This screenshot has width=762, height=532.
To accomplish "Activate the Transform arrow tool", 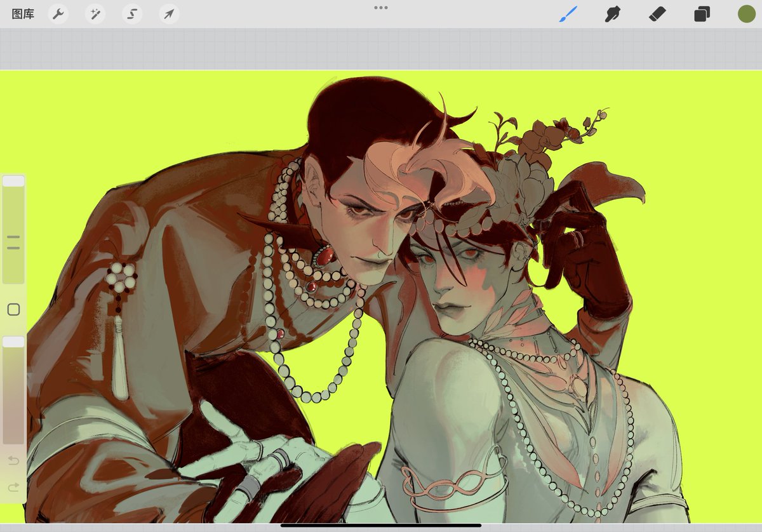I will [x=169, y=14].
